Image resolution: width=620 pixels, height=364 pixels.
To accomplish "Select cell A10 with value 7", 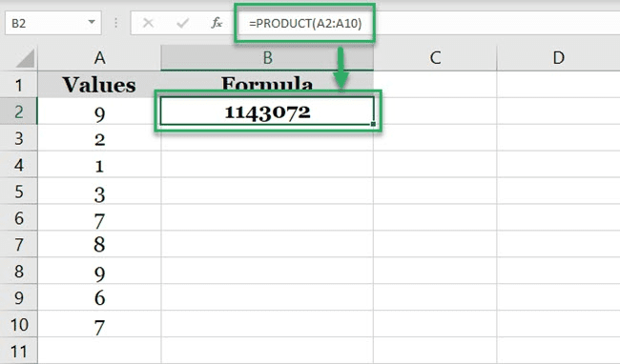I will click(99, 324).
